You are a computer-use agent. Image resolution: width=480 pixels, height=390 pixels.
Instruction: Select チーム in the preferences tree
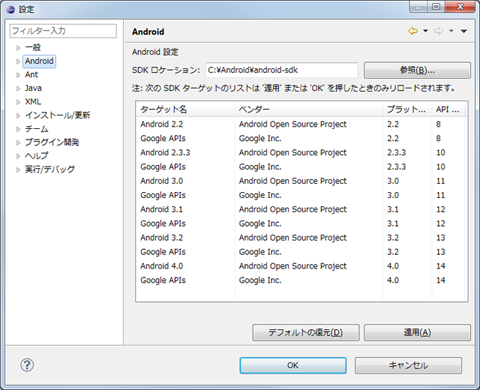pyautogui.click(x=36, y=129)
